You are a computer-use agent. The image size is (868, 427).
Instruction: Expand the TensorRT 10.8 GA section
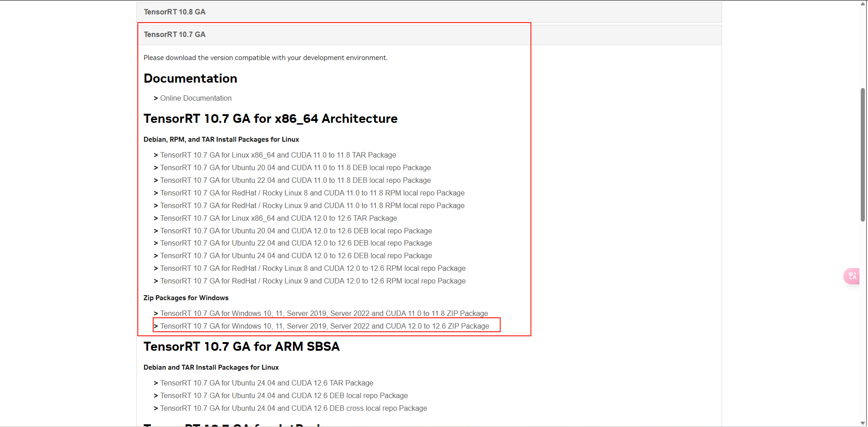click(x=175, y=12)
